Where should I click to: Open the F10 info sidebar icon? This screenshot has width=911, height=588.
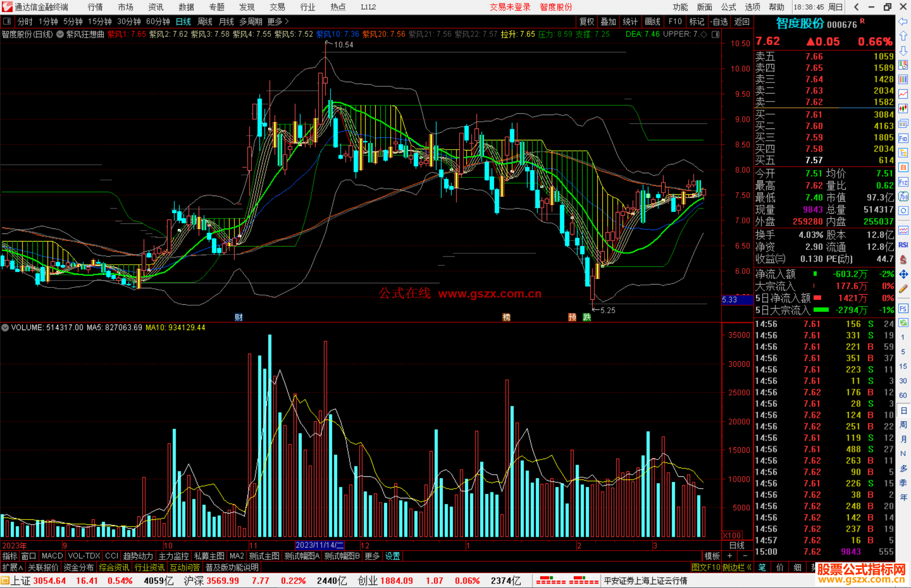pos(903,138)
